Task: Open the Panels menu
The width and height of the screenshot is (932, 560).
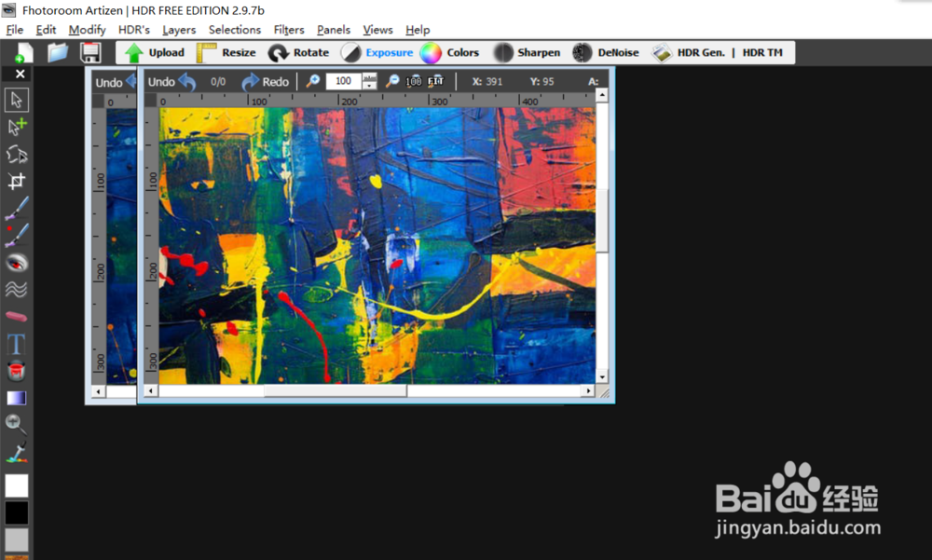Action: pos(334,30)
